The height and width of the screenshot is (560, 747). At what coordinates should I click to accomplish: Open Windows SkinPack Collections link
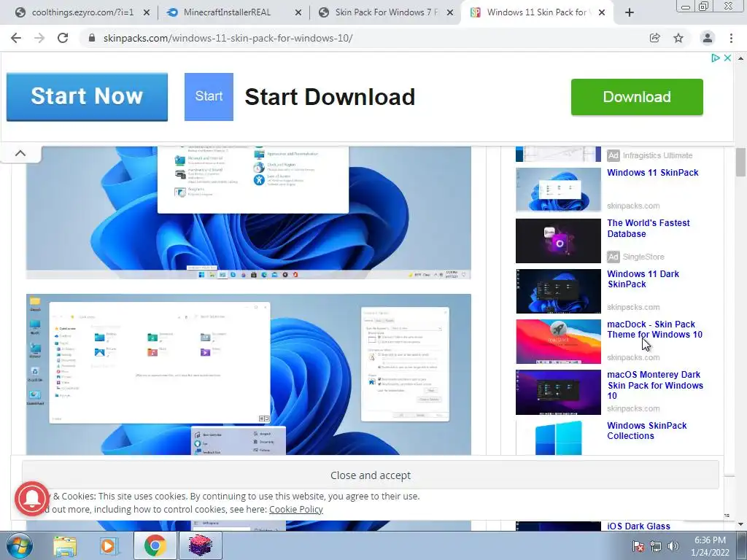[647, 431]
